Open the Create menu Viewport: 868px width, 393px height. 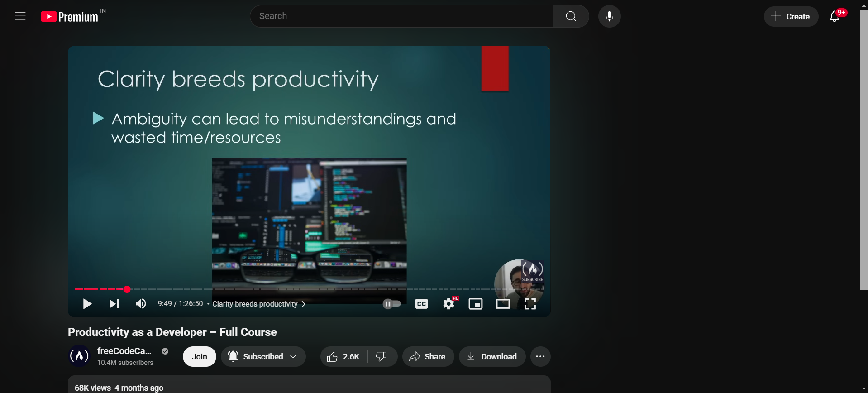[x=791, y=16]
